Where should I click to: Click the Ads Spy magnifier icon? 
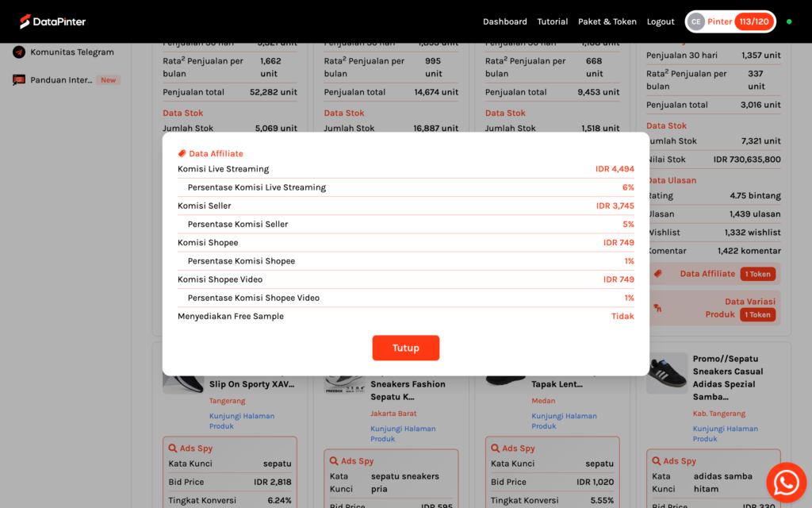[174, 448]
